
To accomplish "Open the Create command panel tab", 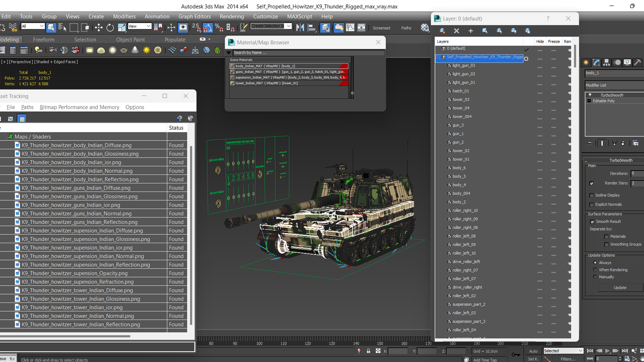I will pyautogui.click(x=586, y=62).
